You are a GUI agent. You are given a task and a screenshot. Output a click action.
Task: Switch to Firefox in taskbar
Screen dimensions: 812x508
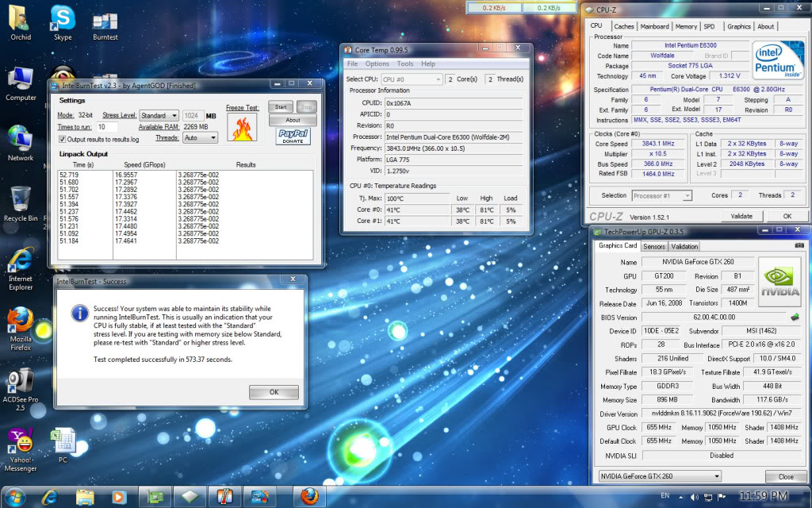(309, 497)
